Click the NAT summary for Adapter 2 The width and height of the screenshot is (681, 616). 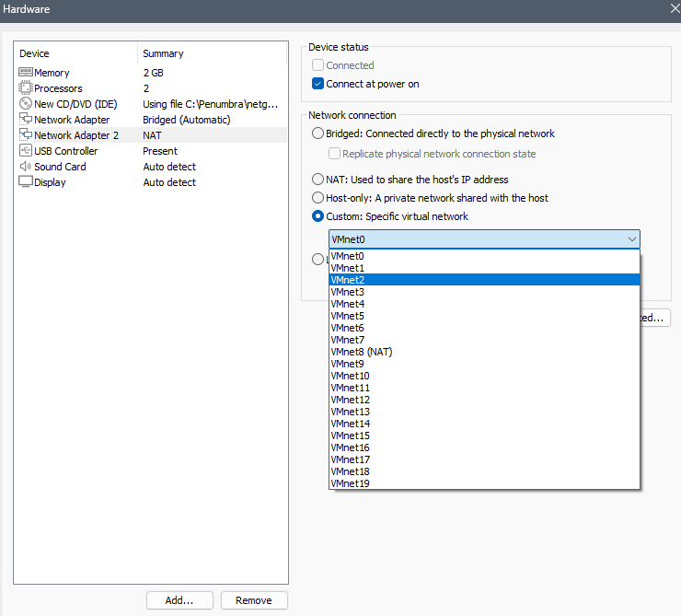[x=152, y=135]
